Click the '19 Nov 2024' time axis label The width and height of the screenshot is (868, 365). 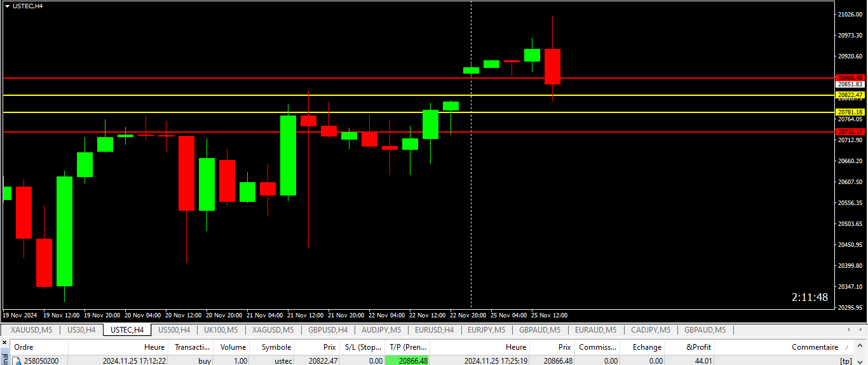(20, 315)
